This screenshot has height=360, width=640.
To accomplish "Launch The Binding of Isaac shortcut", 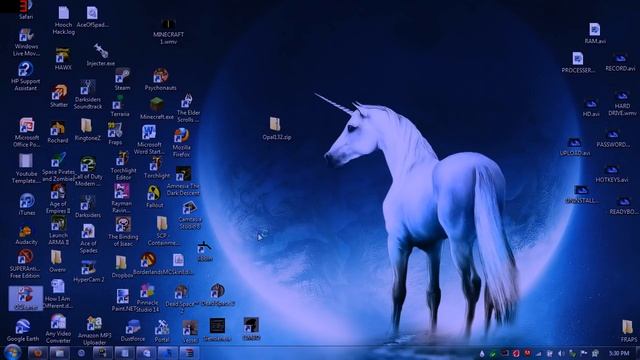I will [x=123, y=232].
